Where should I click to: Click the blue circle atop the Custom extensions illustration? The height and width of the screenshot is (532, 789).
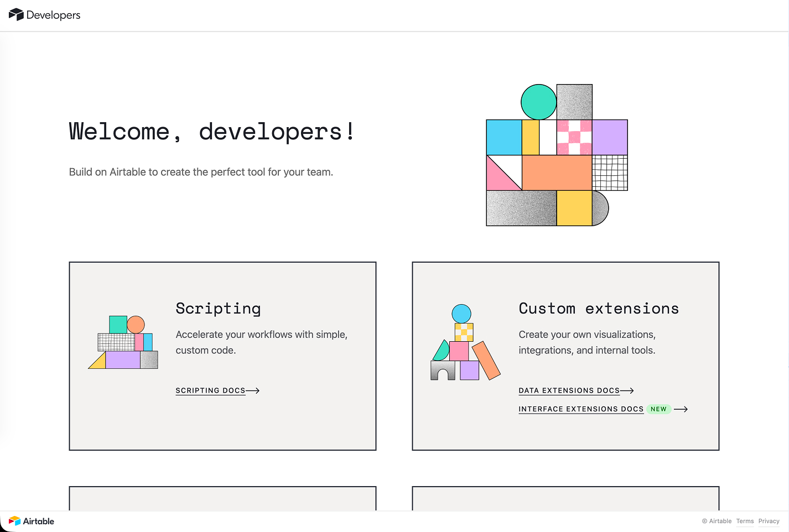[x=461, y=313]
